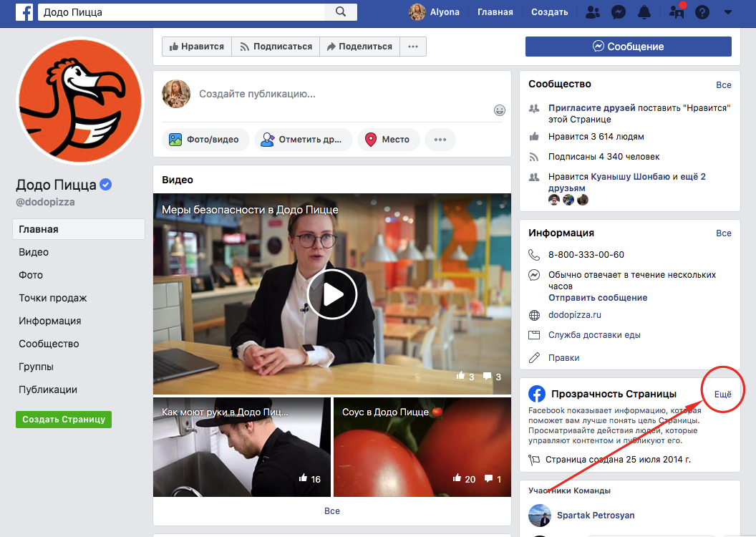Viewport: 756px width, 537px height.
Task: Click the Правки edits link
Action: click(563, 358)
